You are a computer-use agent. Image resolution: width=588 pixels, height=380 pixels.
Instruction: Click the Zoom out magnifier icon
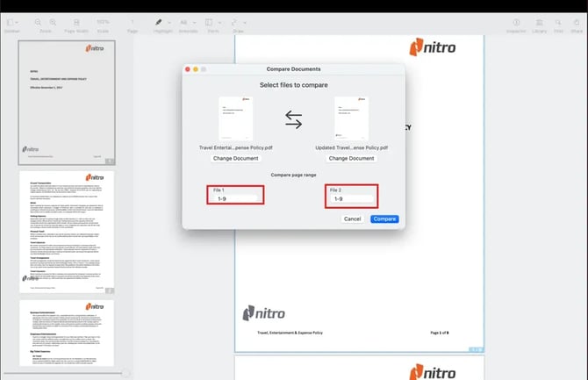point(38,23)
